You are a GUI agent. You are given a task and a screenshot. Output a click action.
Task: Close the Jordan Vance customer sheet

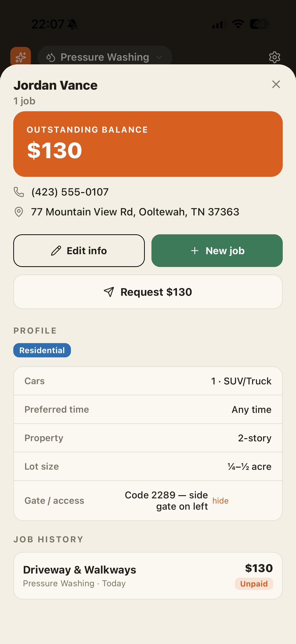276,84
